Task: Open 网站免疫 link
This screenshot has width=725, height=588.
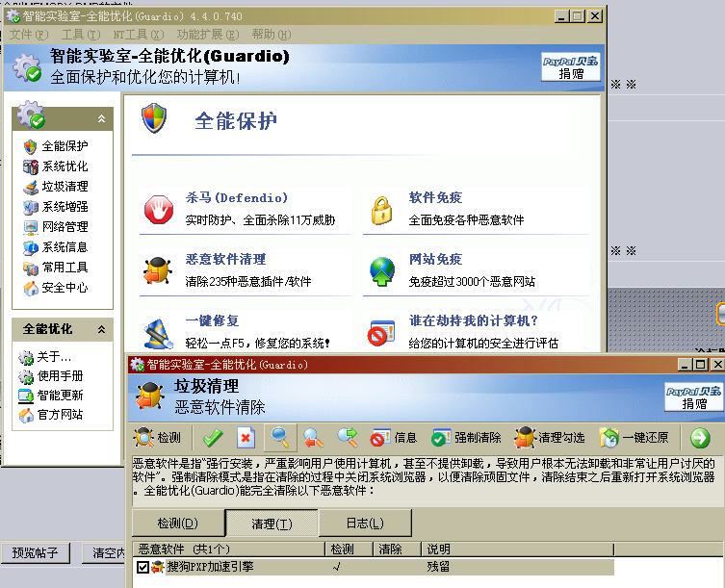Action: tap(435, 259)
